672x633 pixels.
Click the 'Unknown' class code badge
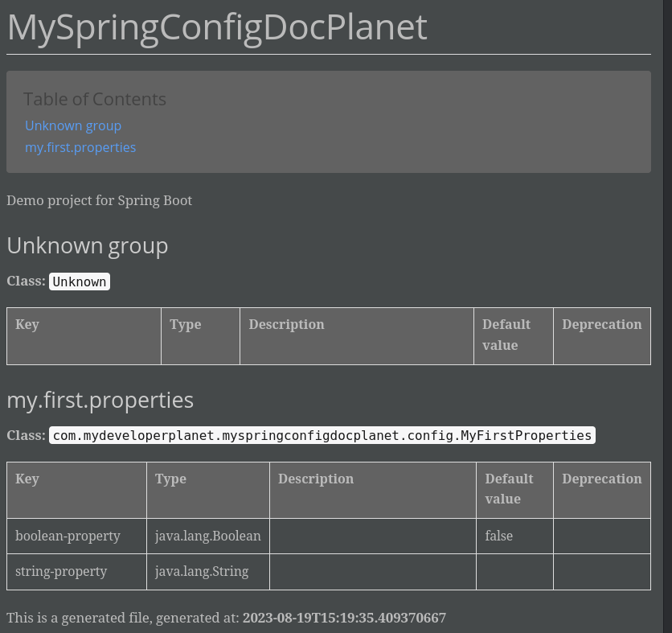(x=80, y=282)
